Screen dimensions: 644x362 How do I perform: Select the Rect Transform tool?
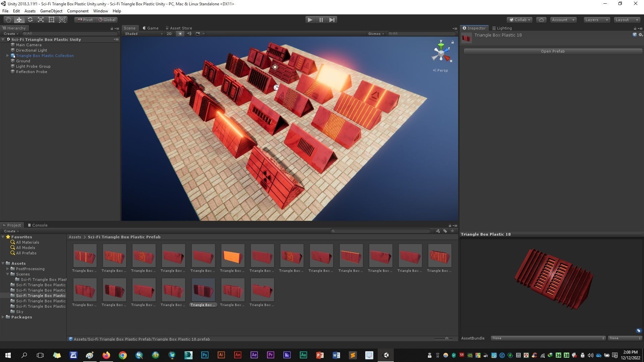(x=51, y=20)
